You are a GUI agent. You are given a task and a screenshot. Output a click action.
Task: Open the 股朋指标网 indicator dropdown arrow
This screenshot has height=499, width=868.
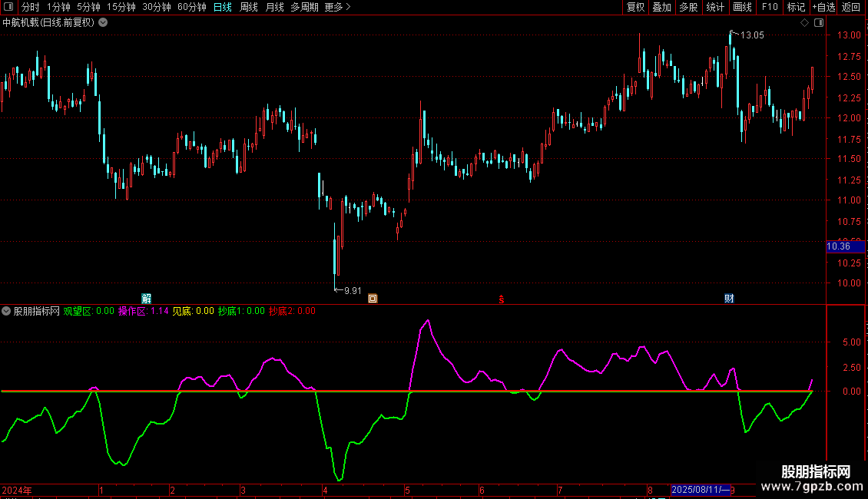6,311
